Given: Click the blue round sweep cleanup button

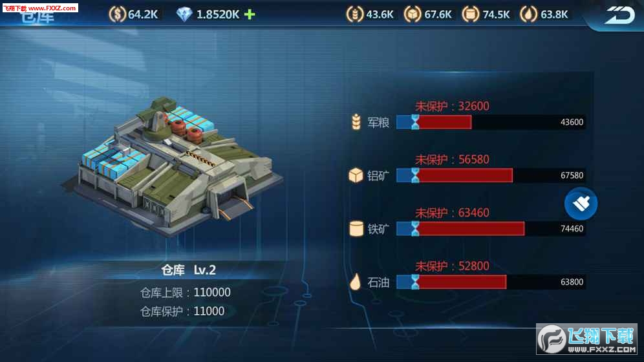Looking at the screenshot, I should tap(581, 204).
